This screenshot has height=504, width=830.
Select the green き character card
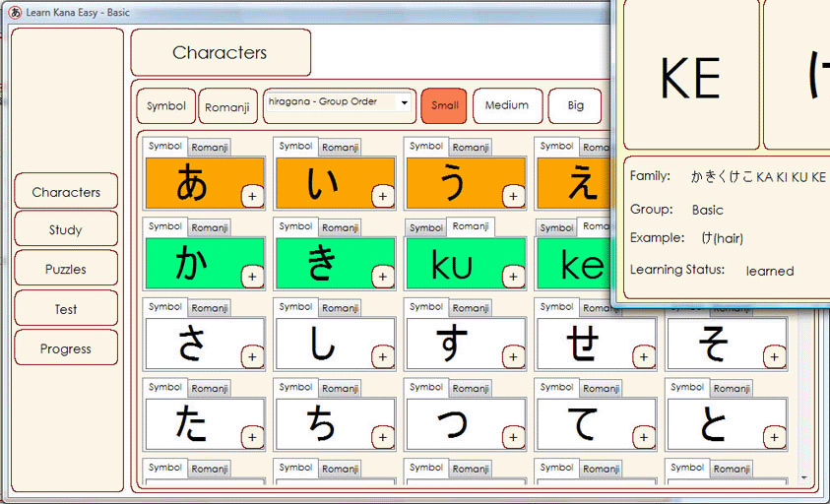336,263
